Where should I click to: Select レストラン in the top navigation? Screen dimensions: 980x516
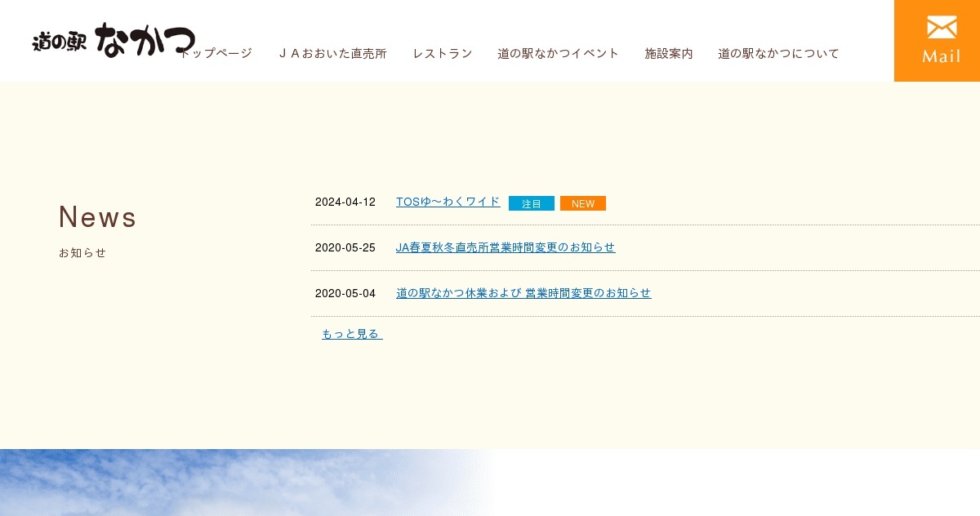[x=442, y=54]
